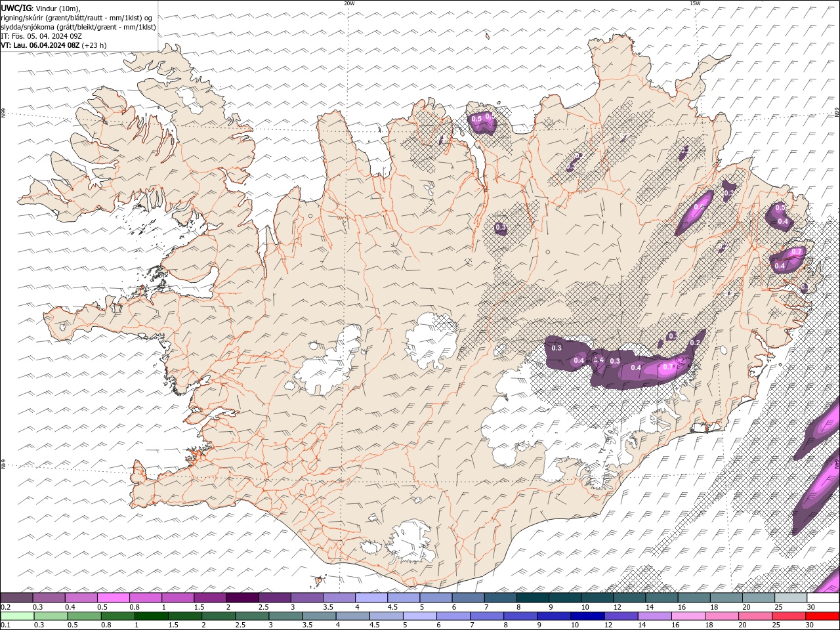The image size is (840, 630).
Task: Click the darkest purple upper swatch labeled 2
Action: point(242,598)
